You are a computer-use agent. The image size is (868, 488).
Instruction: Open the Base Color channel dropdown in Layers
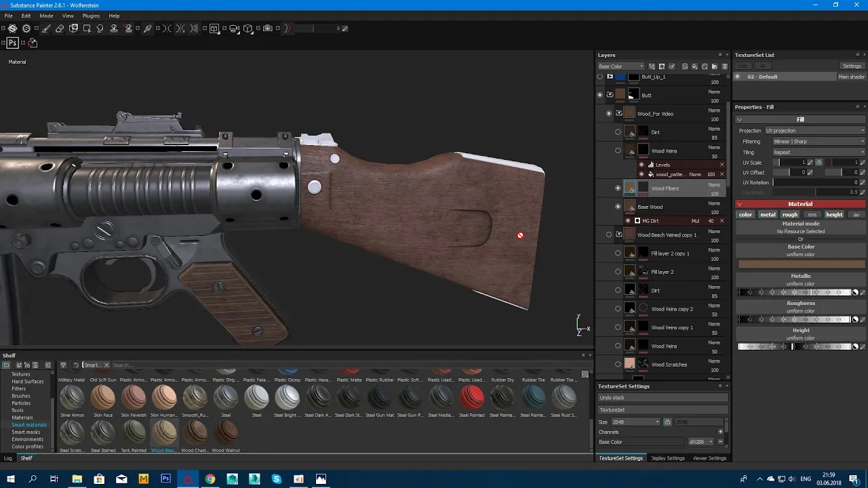pos(620,66)
